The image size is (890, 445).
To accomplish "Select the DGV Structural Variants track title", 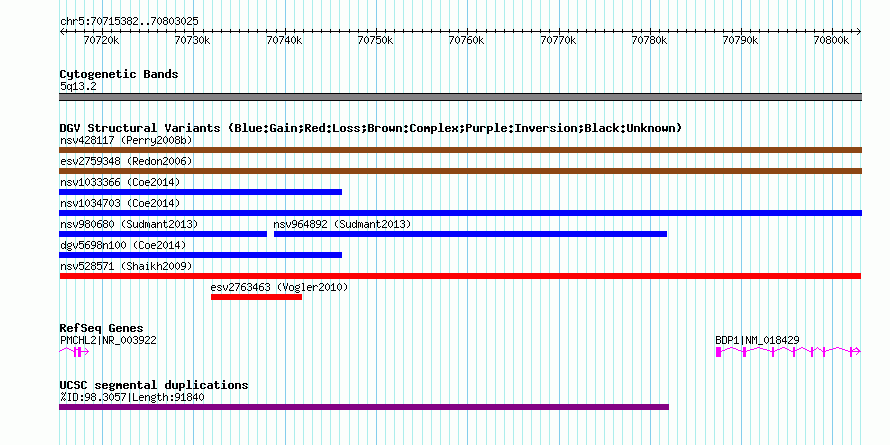I will (371, 128).
